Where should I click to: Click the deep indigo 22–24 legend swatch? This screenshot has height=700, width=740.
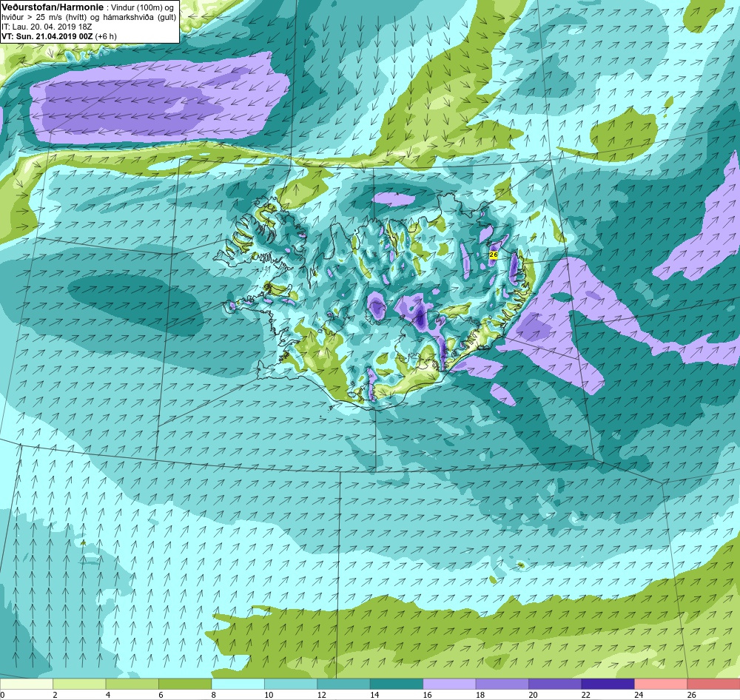point(608,684)
